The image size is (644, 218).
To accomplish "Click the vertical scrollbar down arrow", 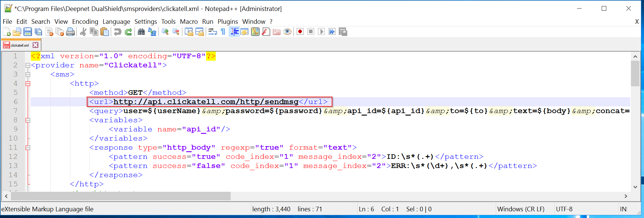I will [x=635, y=187].
